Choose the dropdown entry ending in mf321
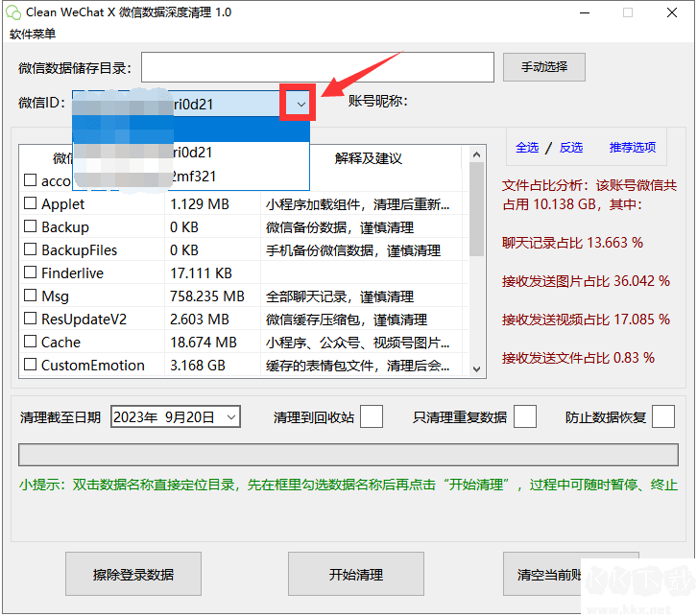Viewport: 697px width, 616px height. pos(191,177)
